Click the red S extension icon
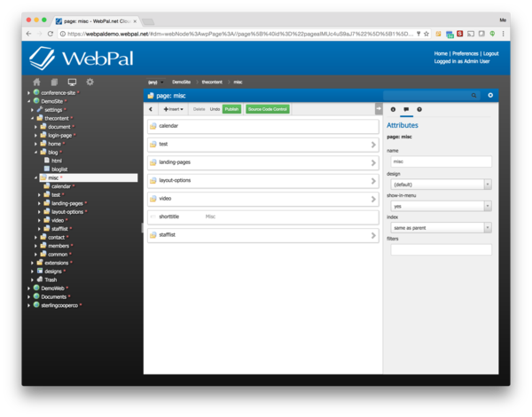The image size is (532, 417). pos(459,34)
